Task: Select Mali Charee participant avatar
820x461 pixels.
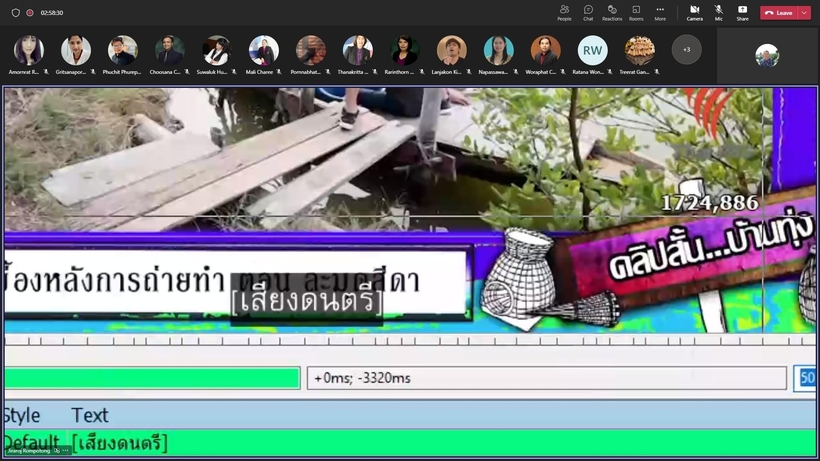Action: (264, 50)
